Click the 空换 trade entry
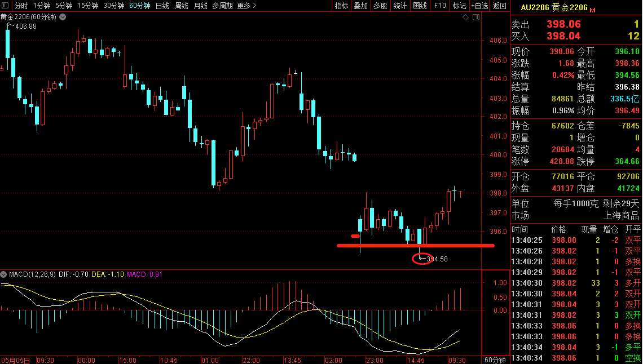This screenshot has width=643, height=364. click(x=633, y=358)
